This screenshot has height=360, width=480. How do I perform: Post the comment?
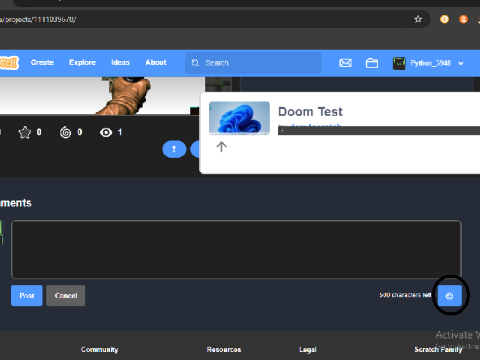[27, 295]
